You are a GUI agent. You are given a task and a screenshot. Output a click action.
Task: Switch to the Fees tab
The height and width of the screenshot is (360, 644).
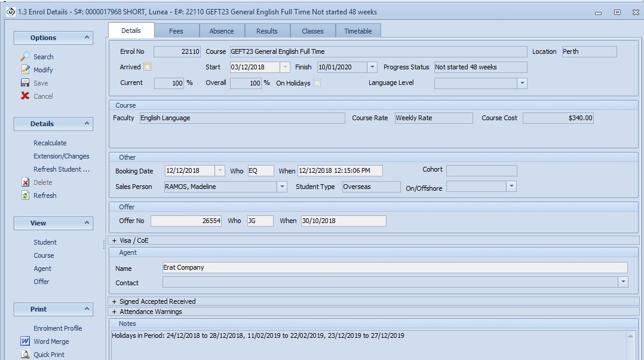pyautogui.click(x=176, y=31)
